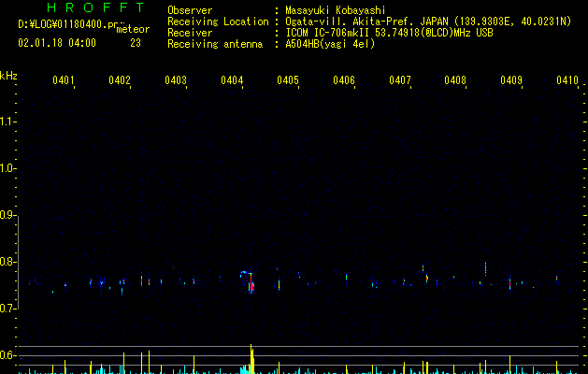Select the Ogata-vill. Akita-Pref. receiving location text

(428, 22)
